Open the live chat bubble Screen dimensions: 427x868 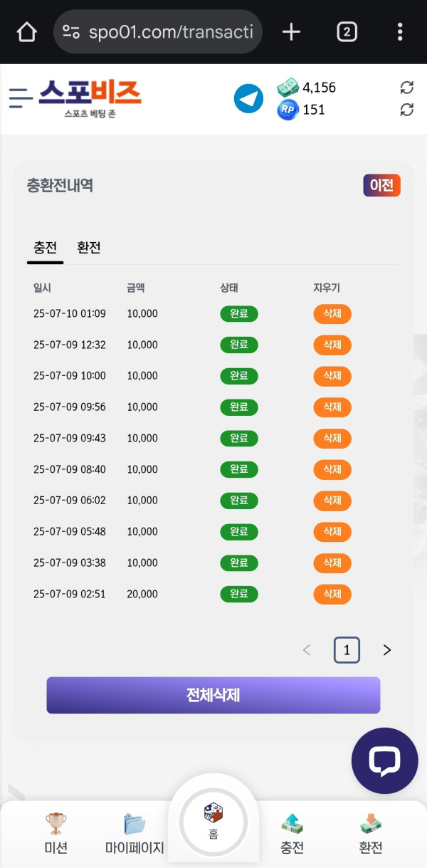pyautogui.click(x=385, y=760)
